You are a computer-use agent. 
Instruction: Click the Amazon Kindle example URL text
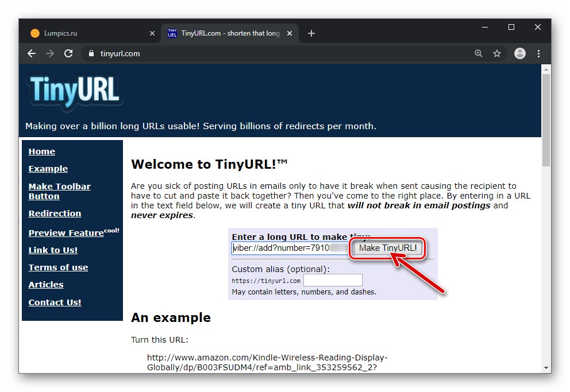pos(267,362)
